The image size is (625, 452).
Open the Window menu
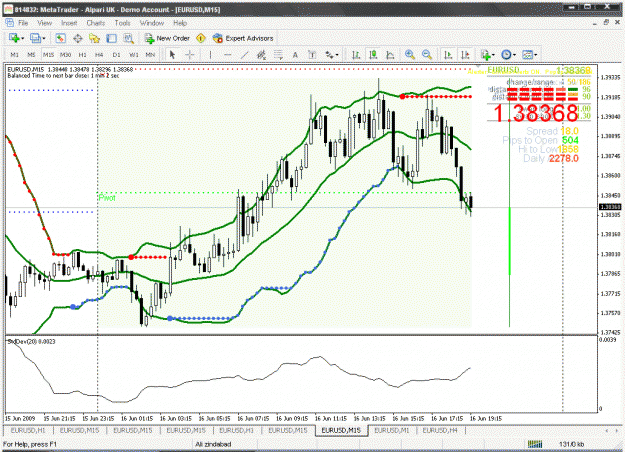[152, 23]
